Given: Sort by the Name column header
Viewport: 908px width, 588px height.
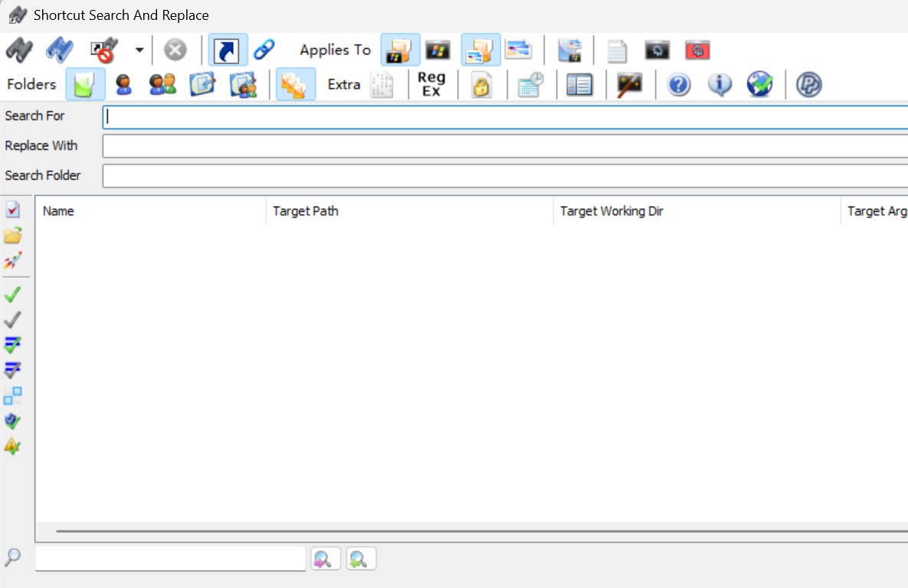Looking at the screenshot, I should 150,211.
